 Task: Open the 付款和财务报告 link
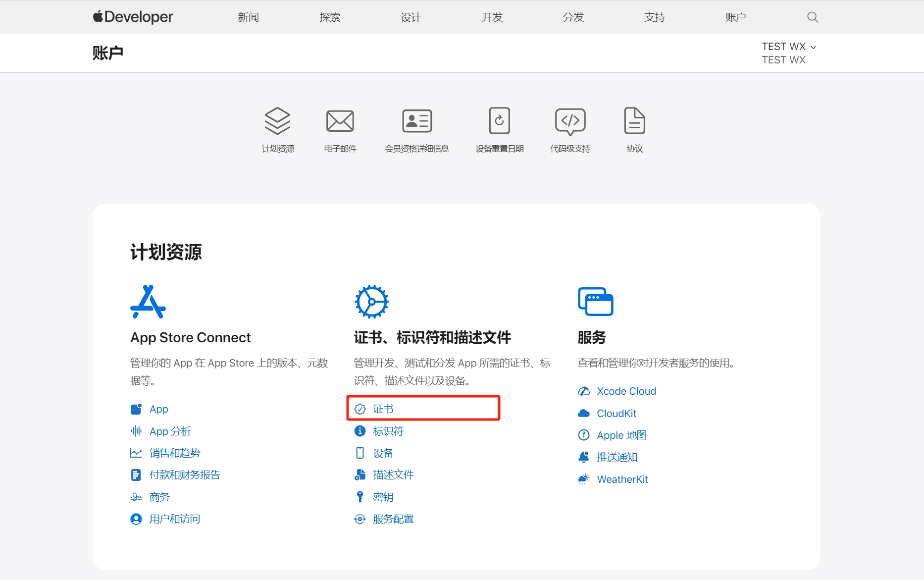(x=185, y=475)
